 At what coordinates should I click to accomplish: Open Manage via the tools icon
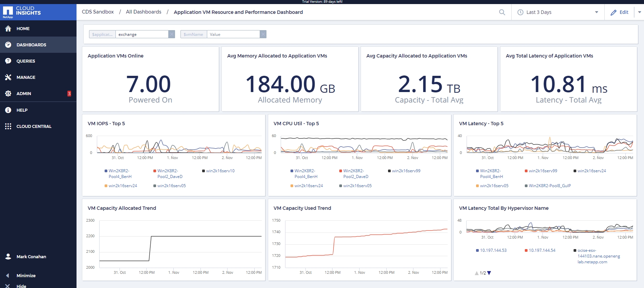(x=8, y=77)
